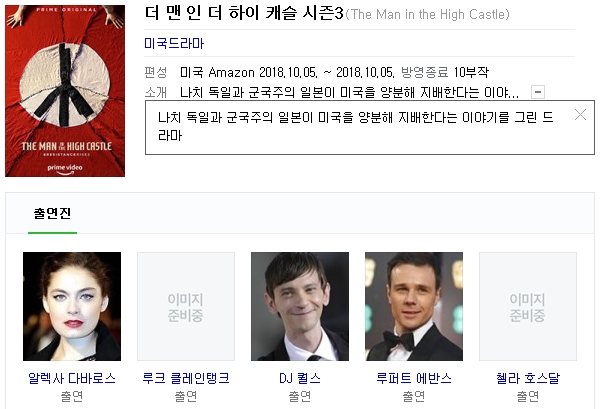The height and width of the screenshot is (409, 616).
Task: Click 첼라 호스달 placeholder image
Action: point(528,306)
